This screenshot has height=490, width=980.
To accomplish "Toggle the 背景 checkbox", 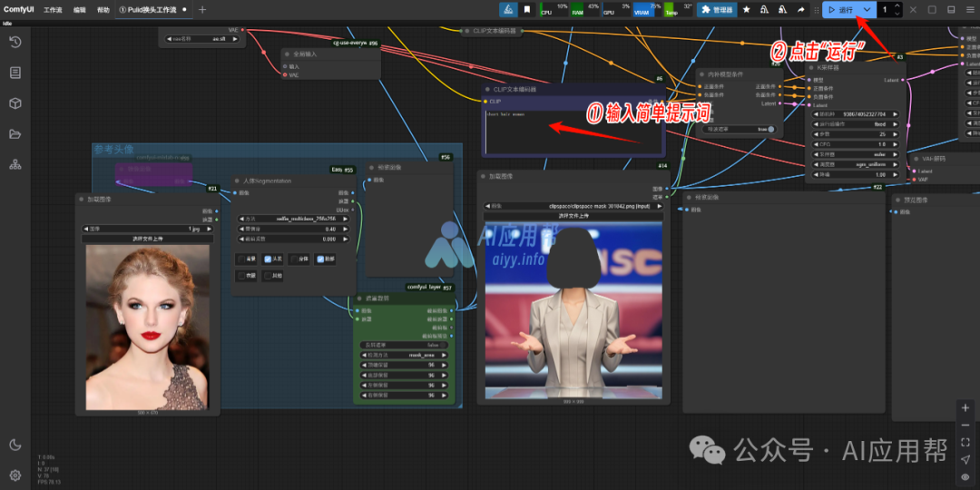I will (242, 259).
